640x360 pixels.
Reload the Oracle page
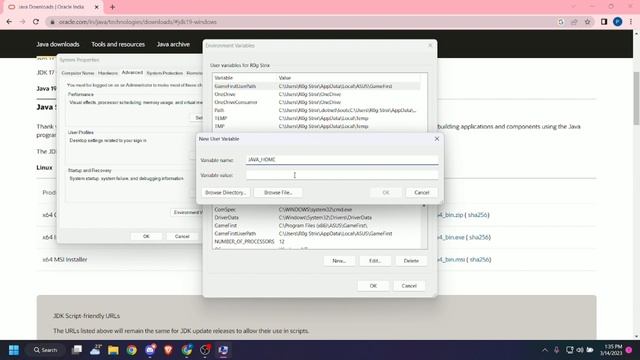(36, 22)
